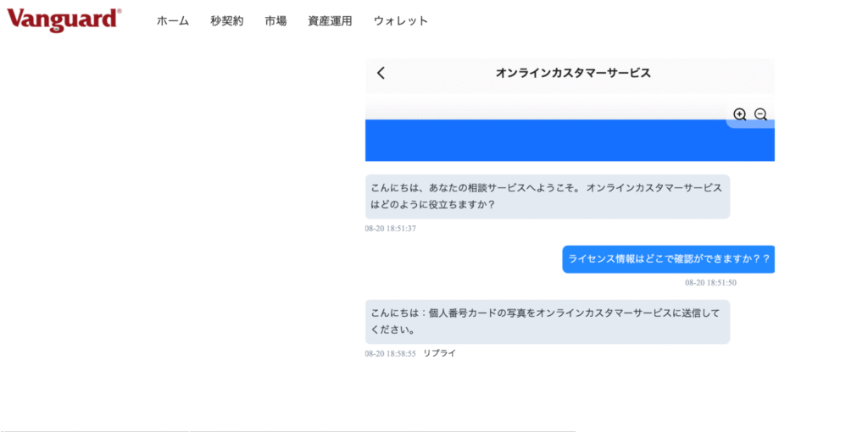Image resolution: width=868 pixels, height=432 pixels.
Task: Click the オンラインカスタマーサービス header title
Action: pos(573,73)
